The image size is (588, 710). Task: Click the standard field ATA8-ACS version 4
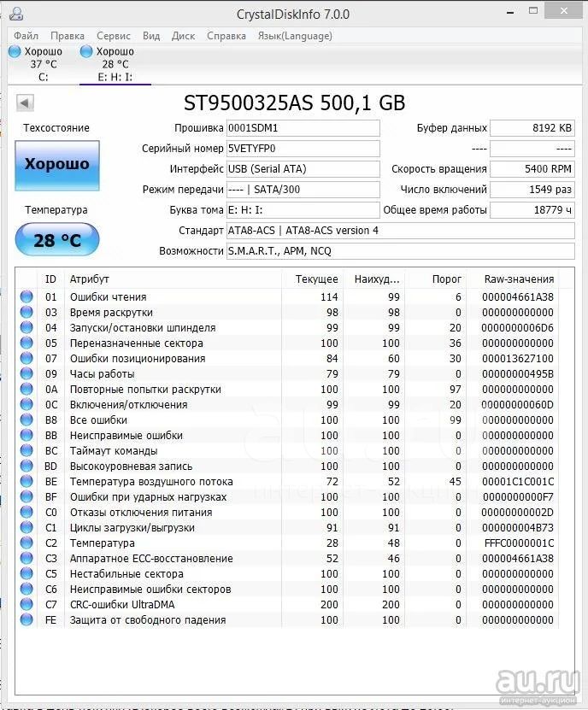click(401, 231)
